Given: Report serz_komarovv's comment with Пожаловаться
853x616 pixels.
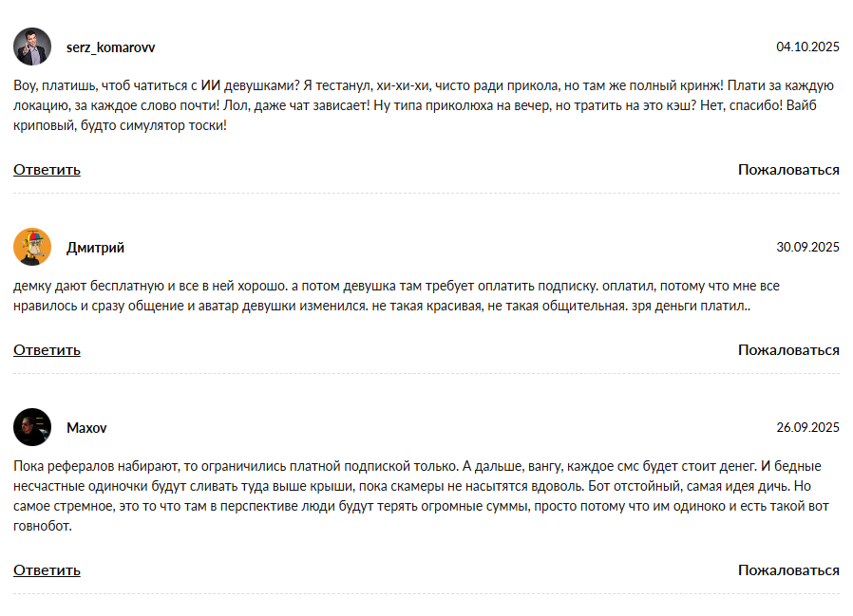Looking at the screenshot, I should tap(788, 170).
